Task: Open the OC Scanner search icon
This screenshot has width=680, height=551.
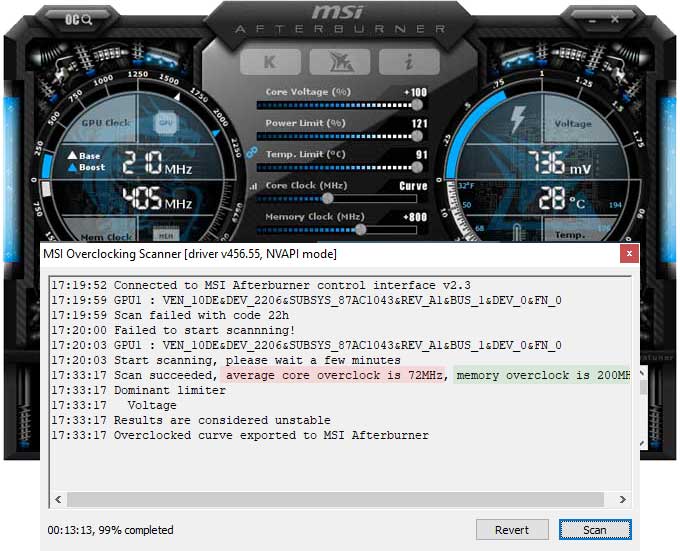Action: pyautogui.click(x=78, y=20)
